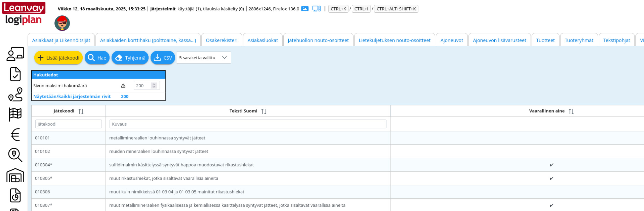Open the report chart document sidebar icon

[15, 195]
